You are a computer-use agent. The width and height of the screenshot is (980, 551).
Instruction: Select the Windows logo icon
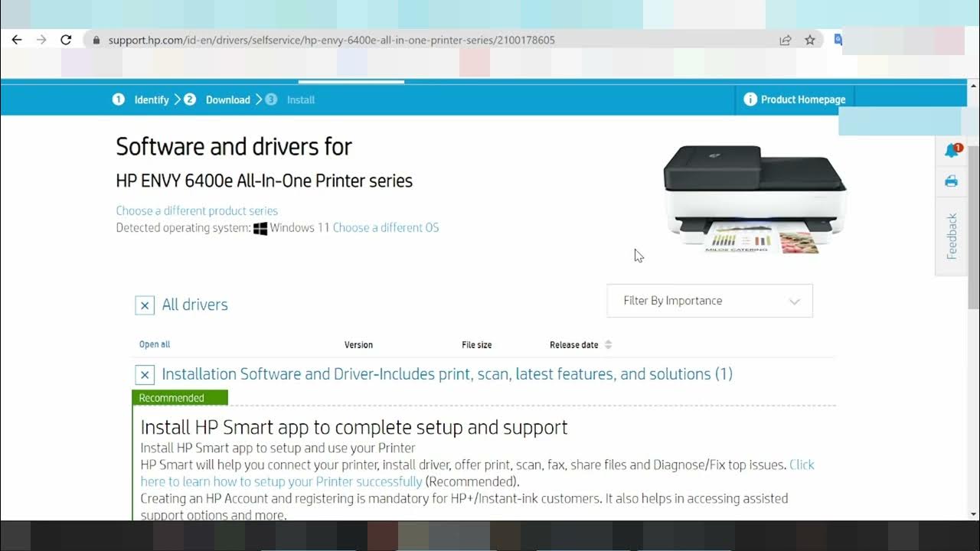[x=260, y=228]
